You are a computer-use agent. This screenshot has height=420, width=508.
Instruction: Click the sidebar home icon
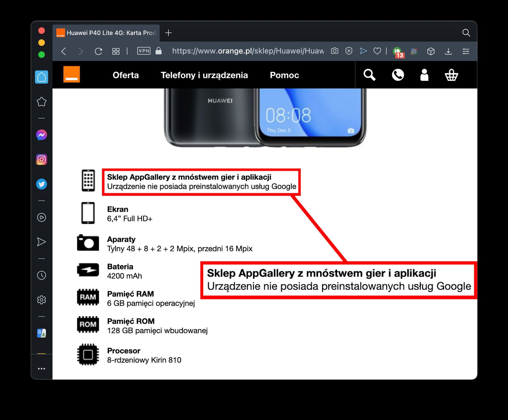click(x=41, y=77)
